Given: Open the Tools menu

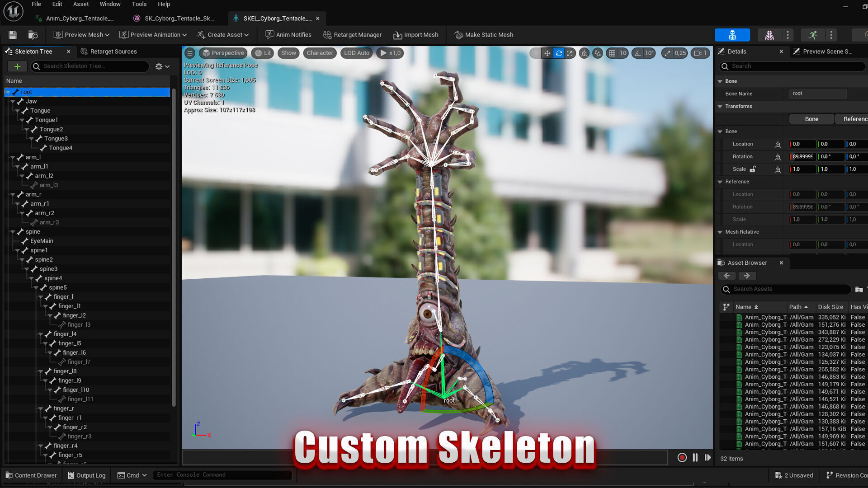Looking at the screenshot, I should (x=139, y=4).
